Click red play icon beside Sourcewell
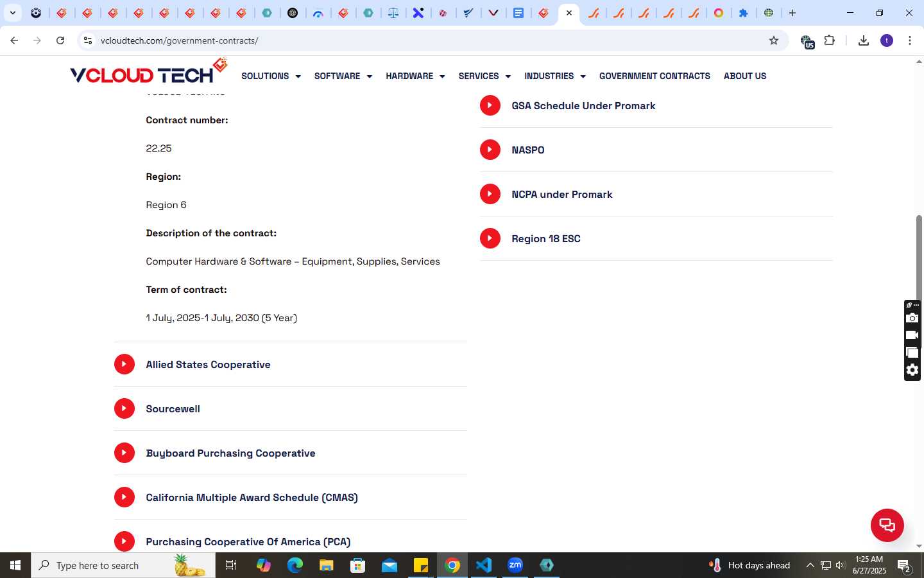The height and width of the screenshot is (578, 924). (x=124, y=408)
